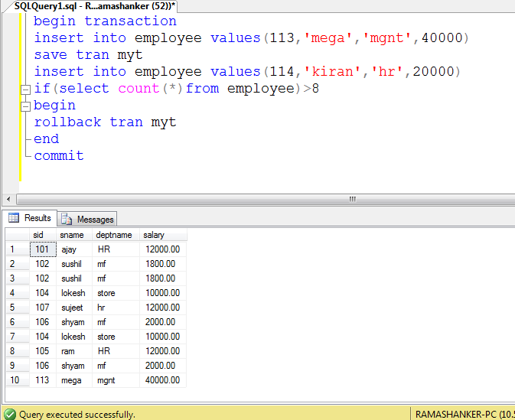
Task: Click 'mf' deptname in row 9
Action: [116, 366]
